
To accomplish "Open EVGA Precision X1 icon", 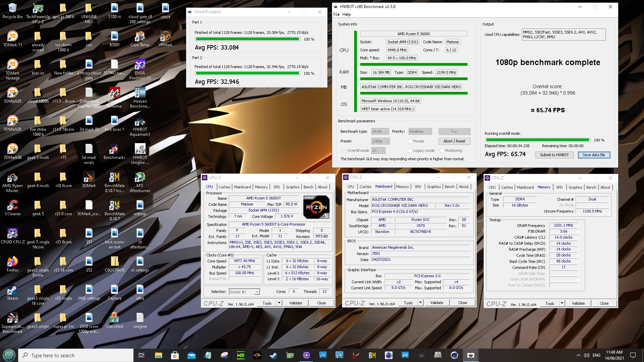I will tap(140, 69).
